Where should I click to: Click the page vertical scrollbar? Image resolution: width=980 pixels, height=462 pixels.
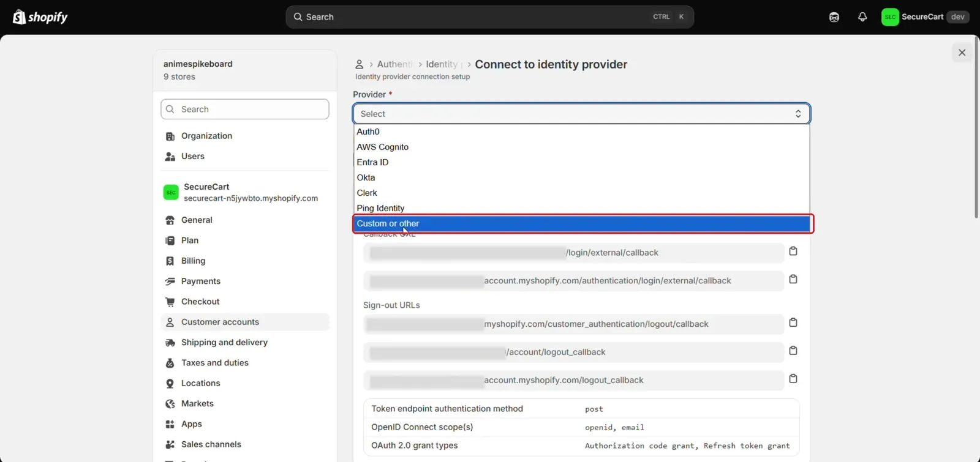coord(976,129)
